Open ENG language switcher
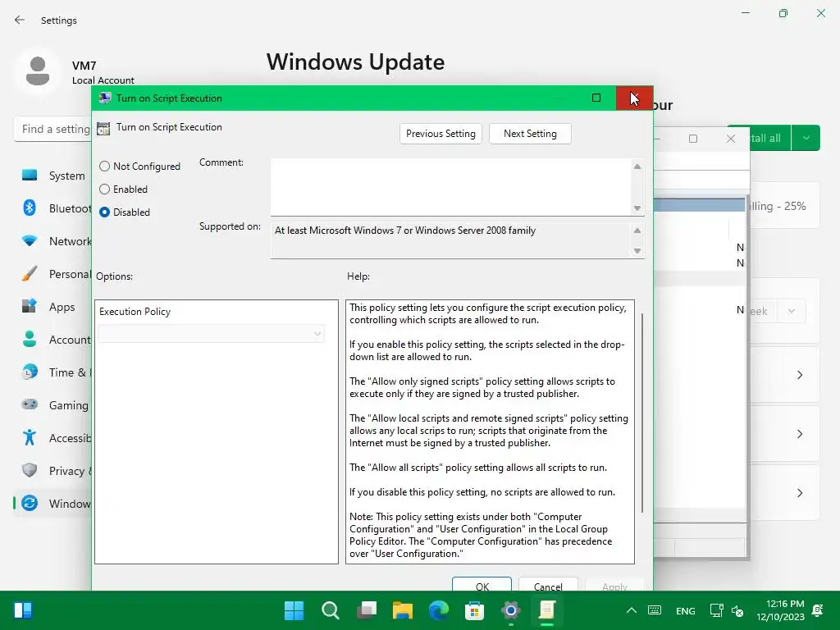The width and height of the screenshot is (840, 630). pyautogui.click(x=685, y=610)
